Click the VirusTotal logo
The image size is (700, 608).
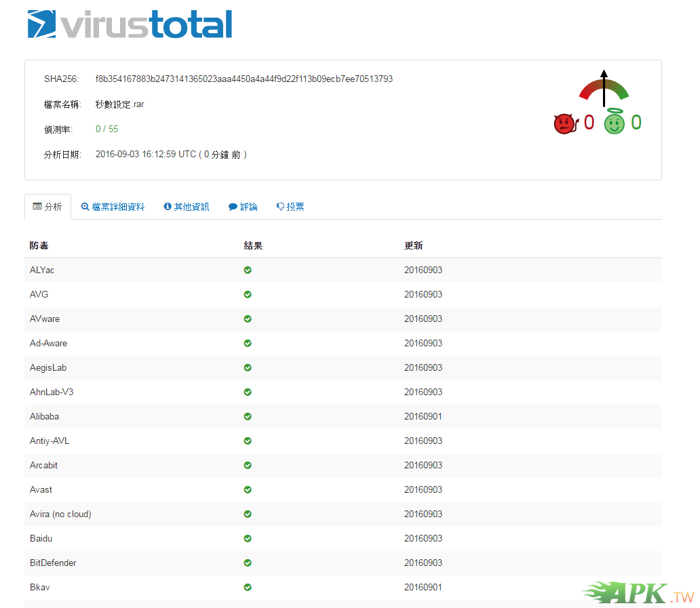coord(130,24)
